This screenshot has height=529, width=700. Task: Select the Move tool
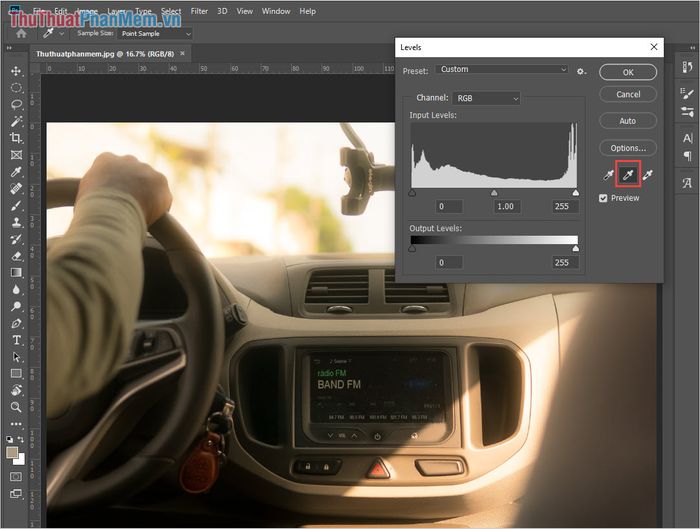click(16, 71)
